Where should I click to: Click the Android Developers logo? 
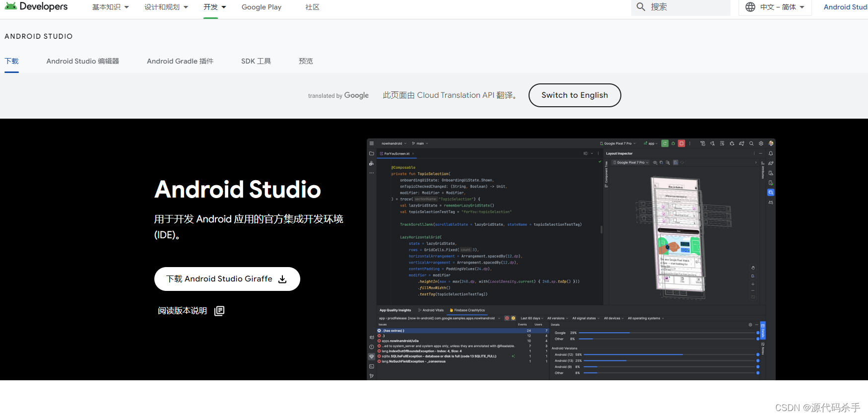coord(36,6)
